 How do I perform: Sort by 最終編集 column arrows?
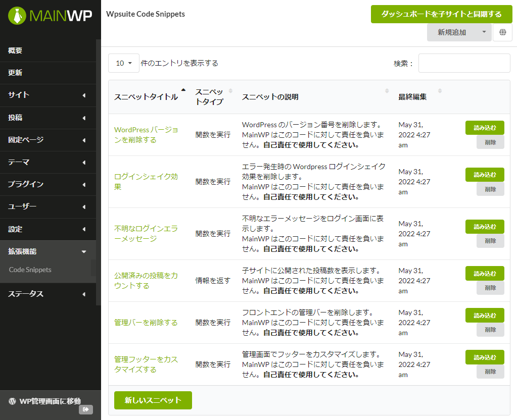tap(440, 90)
